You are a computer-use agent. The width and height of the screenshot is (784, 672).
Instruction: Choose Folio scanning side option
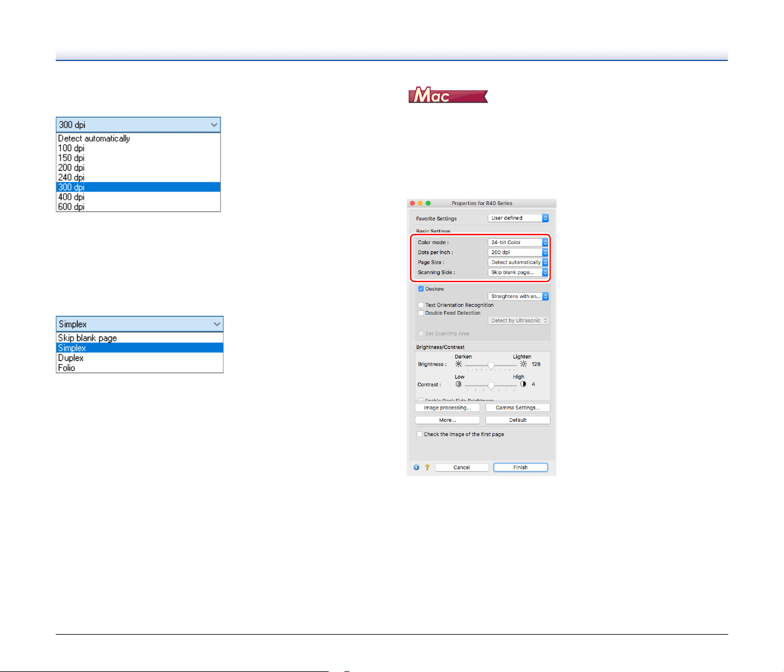pyautogui.click(x=140, y=368)
